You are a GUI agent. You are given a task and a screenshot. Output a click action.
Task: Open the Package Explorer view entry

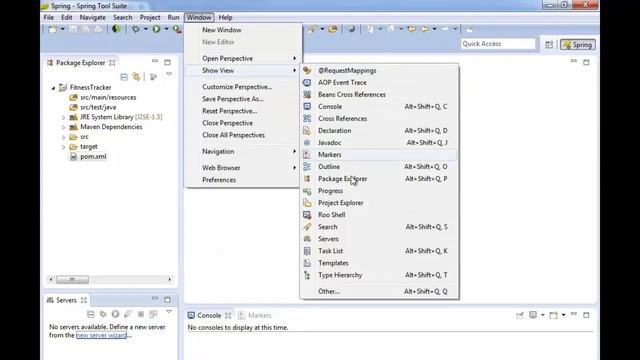[379, 179]
